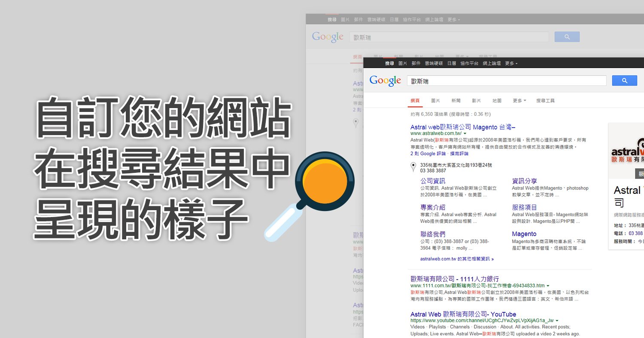Select the 網頁 tab in the back window

(357, 57)
